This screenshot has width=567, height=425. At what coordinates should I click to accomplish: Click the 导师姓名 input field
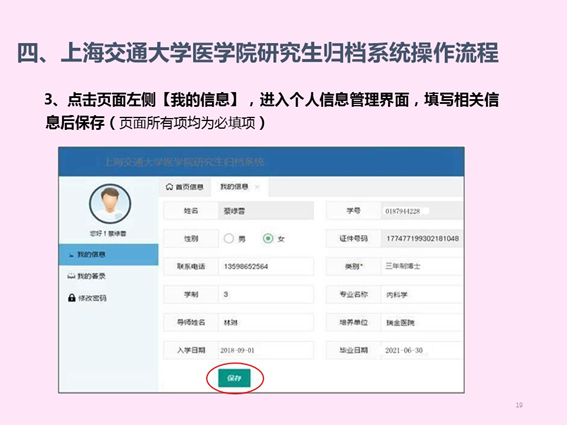tap(266, 322)
